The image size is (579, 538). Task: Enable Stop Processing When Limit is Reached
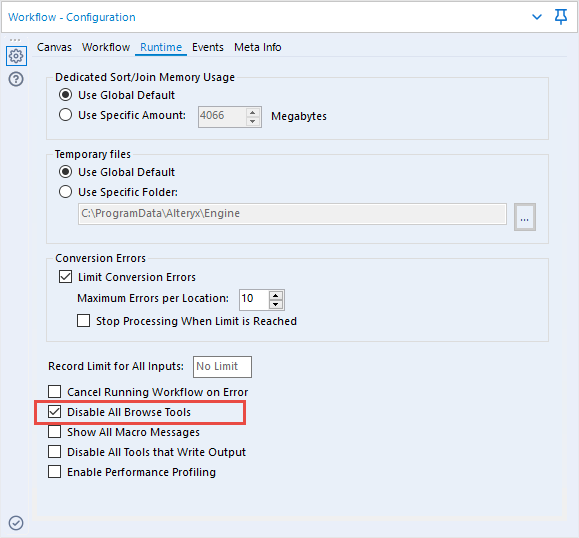pyautogui.click(x=83, y=321)
